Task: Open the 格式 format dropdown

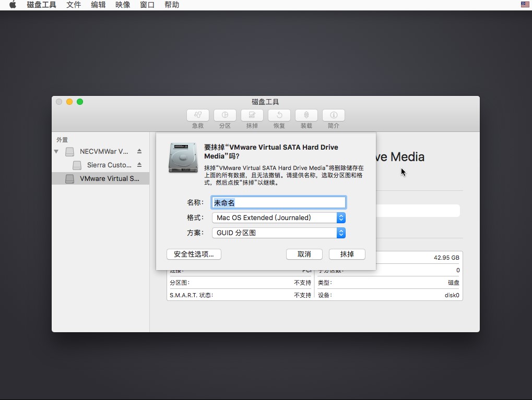Action: (x=279, y=217)
